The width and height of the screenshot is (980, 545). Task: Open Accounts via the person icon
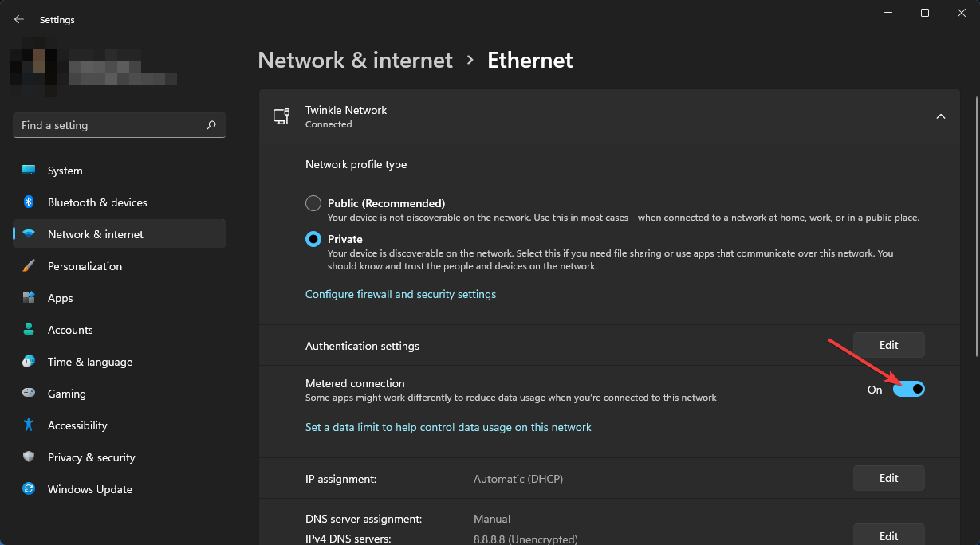point(29,330)
